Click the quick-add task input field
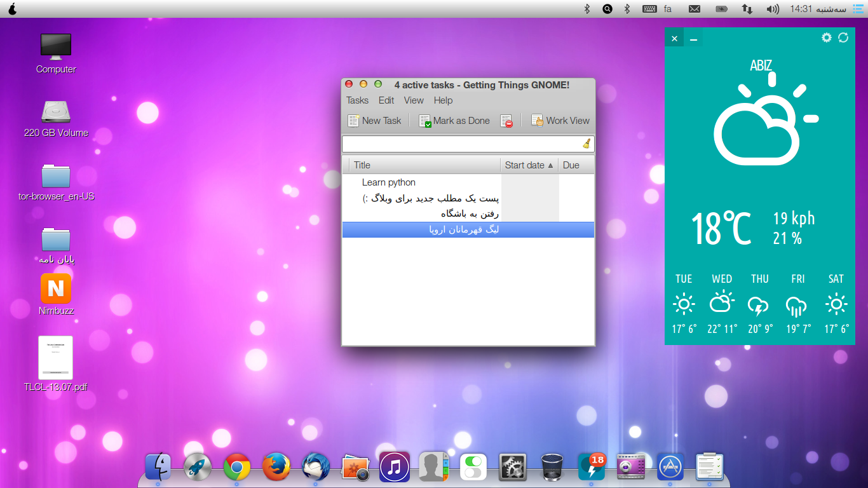 [x=461, y=144]
